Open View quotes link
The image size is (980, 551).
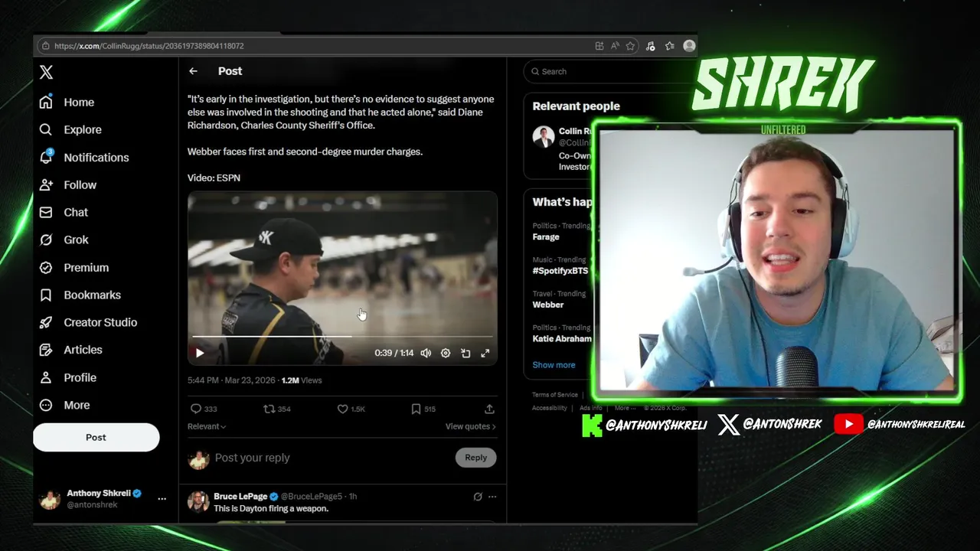click(470, 426)
